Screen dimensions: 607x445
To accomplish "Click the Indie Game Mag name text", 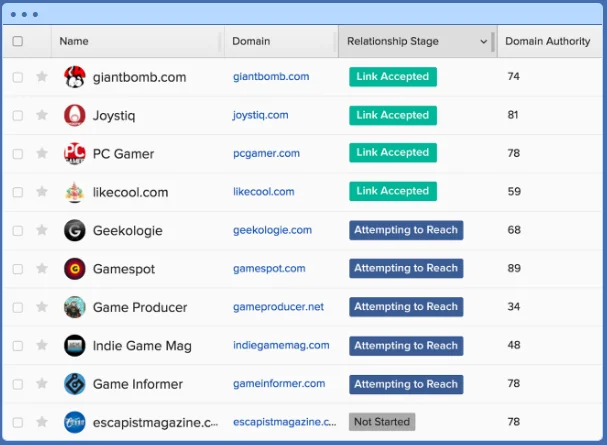I will [142, 346].
